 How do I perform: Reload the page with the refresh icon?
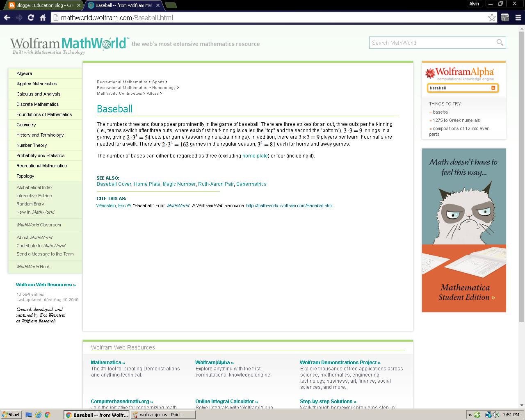(30, 18)
